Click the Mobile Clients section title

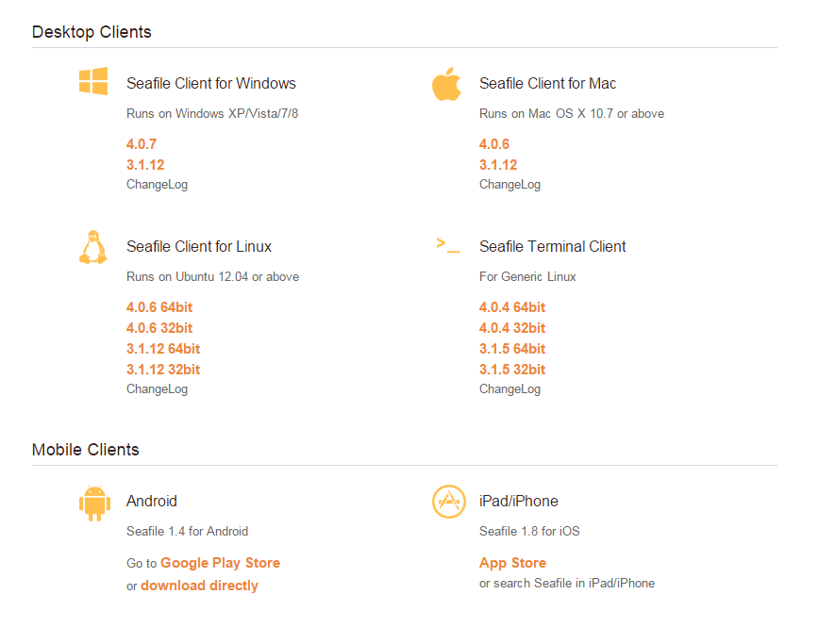click(86, 450)
